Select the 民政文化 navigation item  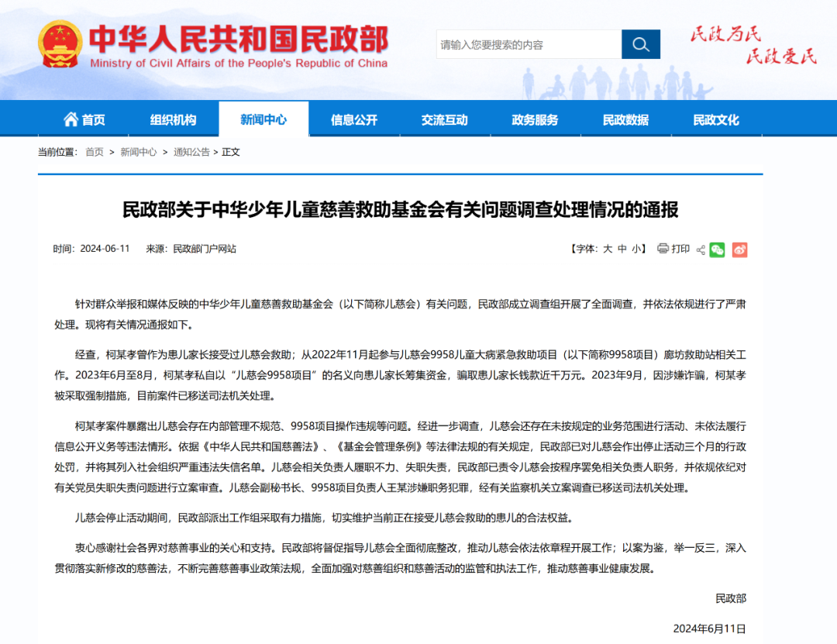click(715, 119)
